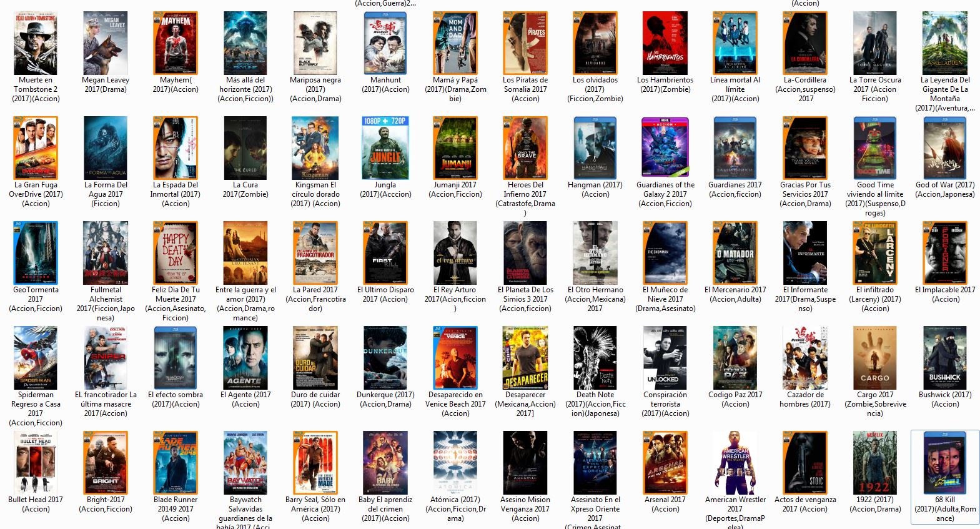This screenshot has height=529, width=980.
Task: Select the Megan Leavey 2017 movie icon
Action: point(106,43)
